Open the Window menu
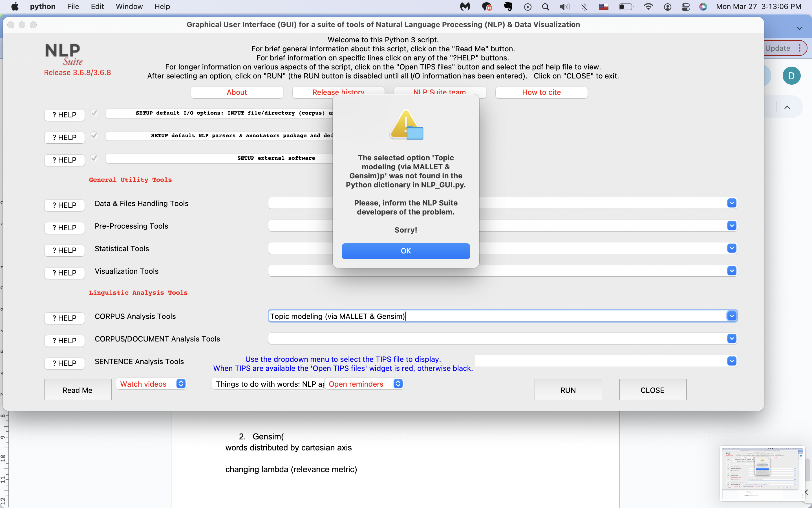The width and height of the screenshot is (812, 508). click(129, 7)
